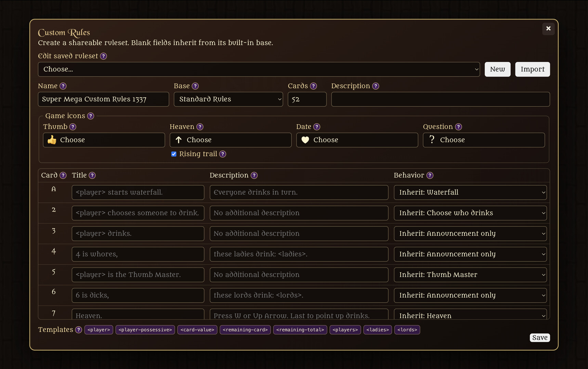Screen dimensions: 588x369
Task: Open the Base Standard Rules dropdown
Action: (x=228, y=99)
